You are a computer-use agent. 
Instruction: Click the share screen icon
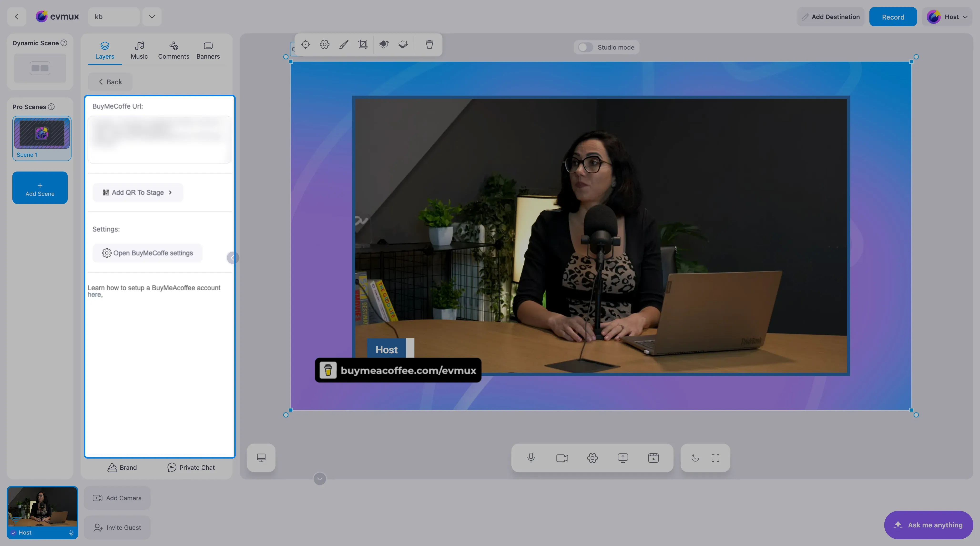coord(623,458)
